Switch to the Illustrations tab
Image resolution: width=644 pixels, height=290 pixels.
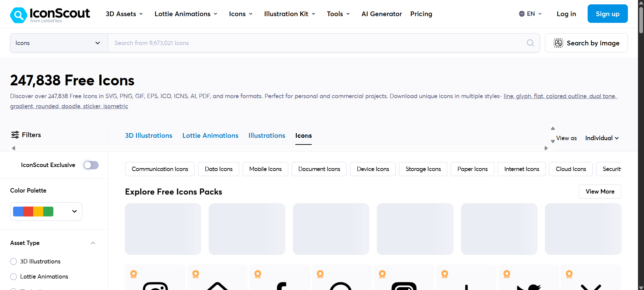(x=267, y=135)
